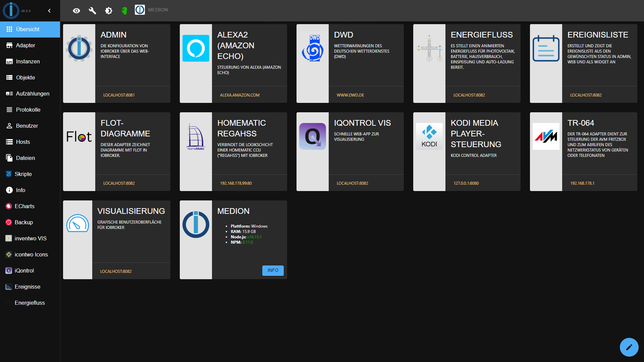Viewport: 644px width, 362px height.
Task: Show Protokolle in the sidebar
Action: 30,110
